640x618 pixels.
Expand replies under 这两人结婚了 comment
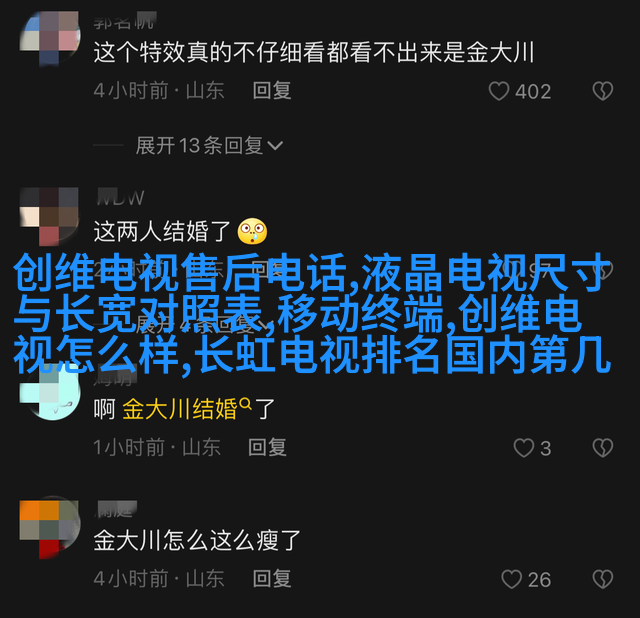(200, 325)
